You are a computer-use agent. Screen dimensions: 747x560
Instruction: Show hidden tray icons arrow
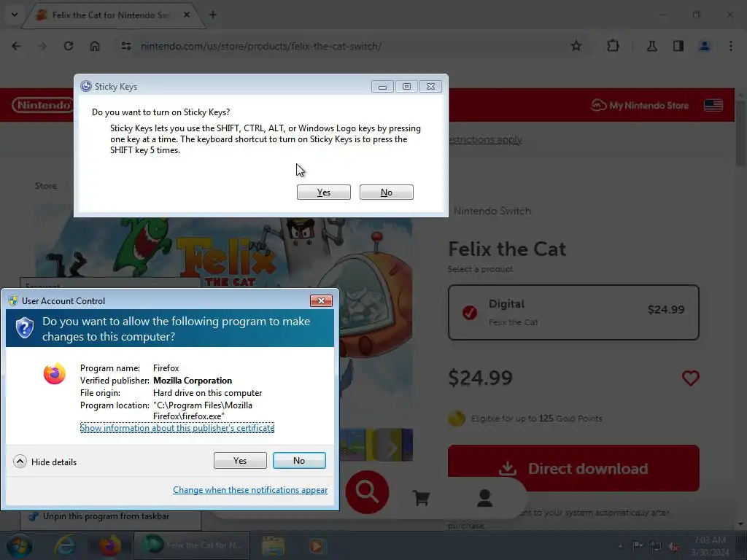click(620, 546)
